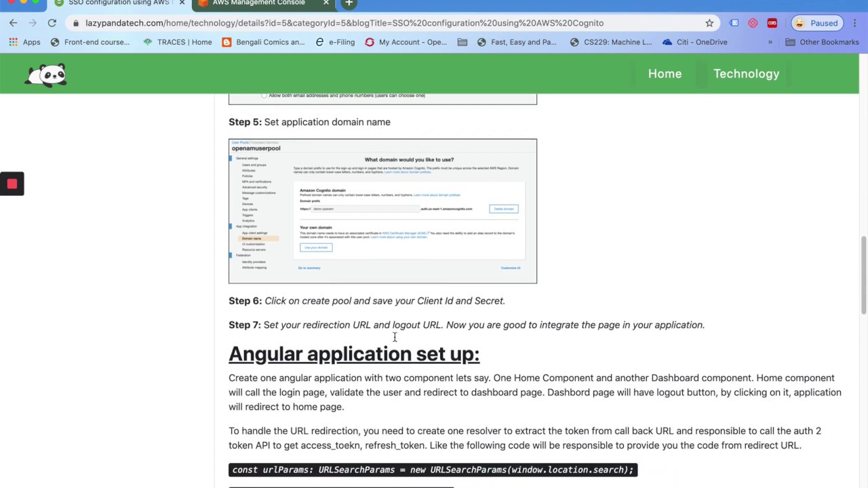Open the CS229: Machine L... bookmark
868x488 pixels.
[x=610, y=42]
